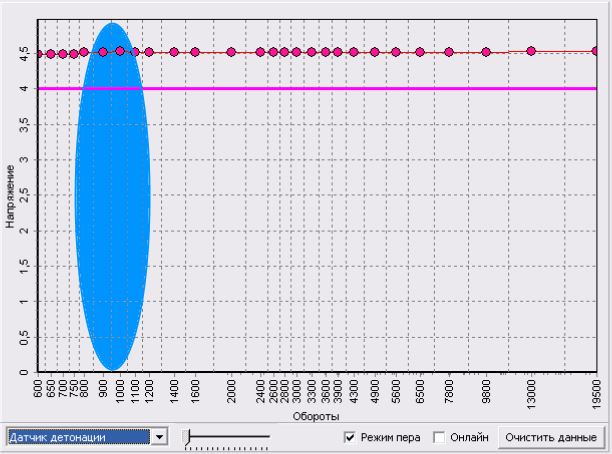Click the data point at 4900 RPM

(375, 52)
